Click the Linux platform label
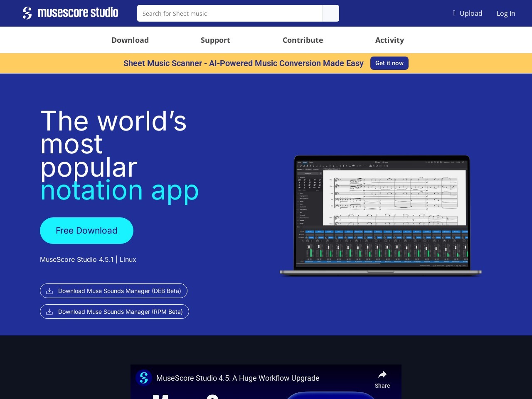 128,259
